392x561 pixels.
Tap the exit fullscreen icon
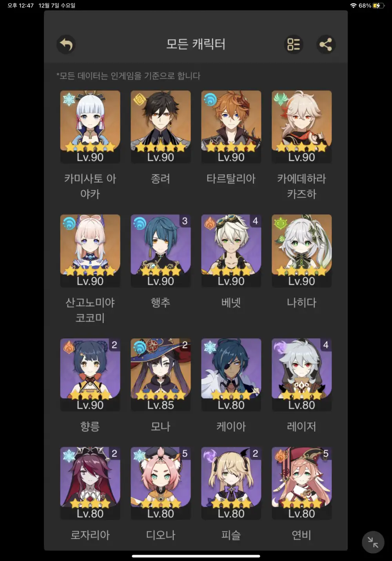coord(373,542)
